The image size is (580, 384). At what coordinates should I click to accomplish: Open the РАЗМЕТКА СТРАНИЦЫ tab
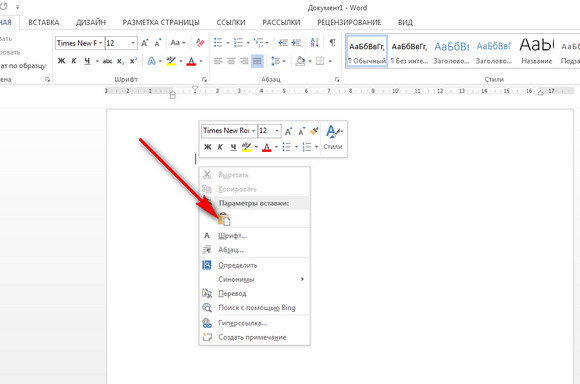point(161,23)
